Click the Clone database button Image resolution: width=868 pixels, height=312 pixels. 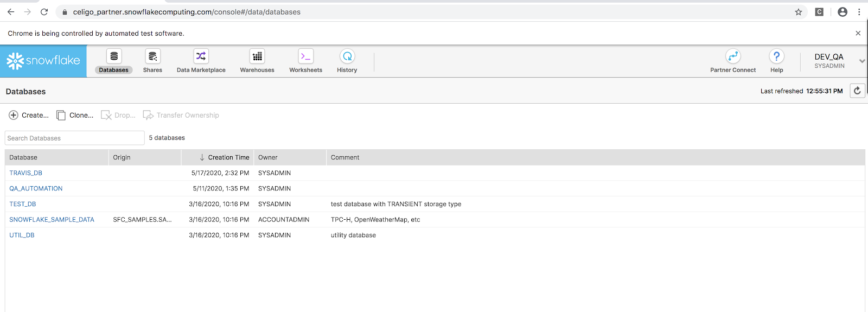tap(75, 115)
